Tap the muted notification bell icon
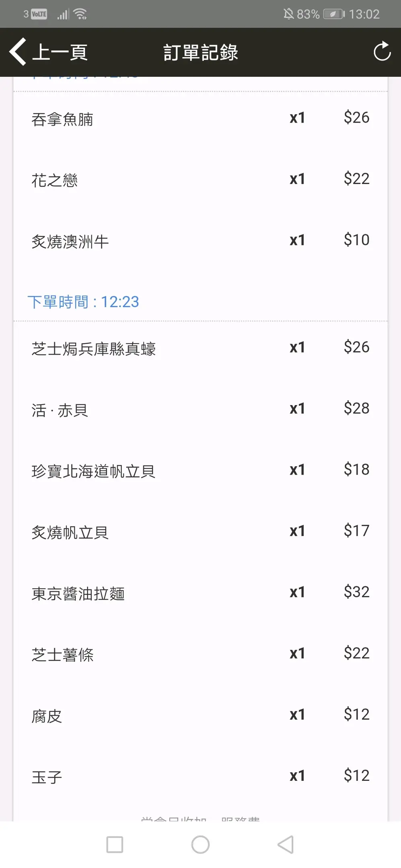 coord(288,14)
